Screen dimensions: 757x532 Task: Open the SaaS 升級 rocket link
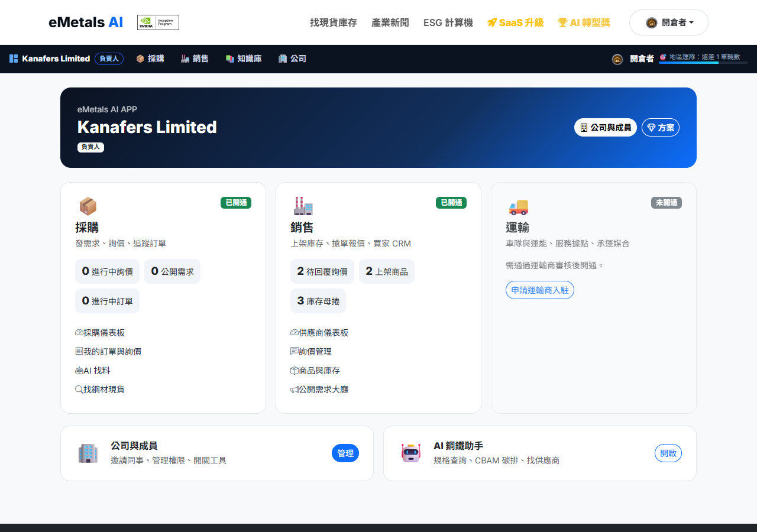pyautogui.click(x=515, y=22)
